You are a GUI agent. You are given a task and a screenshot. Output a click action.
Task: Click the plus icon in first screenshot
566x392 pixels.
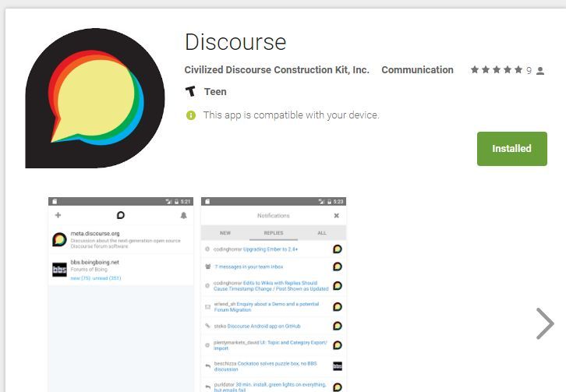58,215
